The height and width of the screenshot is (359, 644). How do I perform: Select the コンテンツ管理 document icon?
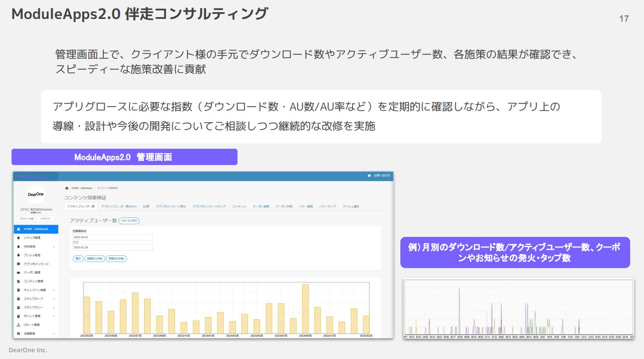19,281
